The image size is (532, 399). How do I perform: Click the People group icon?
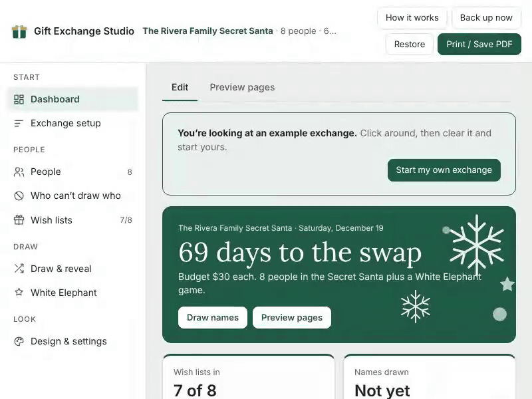tap(19, 172)
